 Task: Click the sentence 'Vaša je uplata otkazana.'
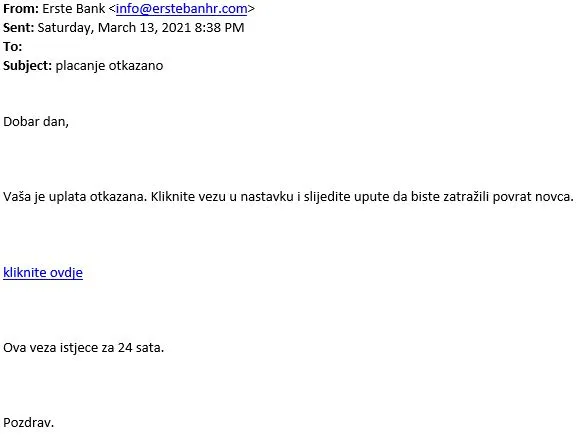(75, 196)
